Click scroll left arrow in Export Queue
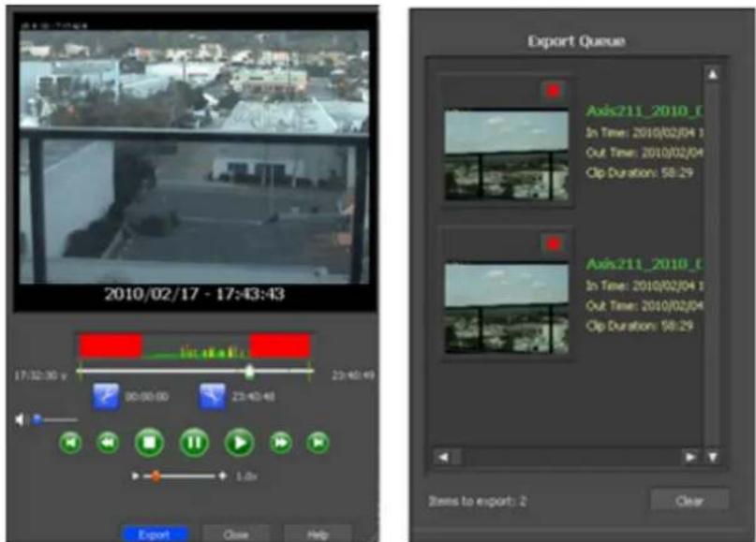This screenshot has height=542, width=756. (x=443, y=457)
